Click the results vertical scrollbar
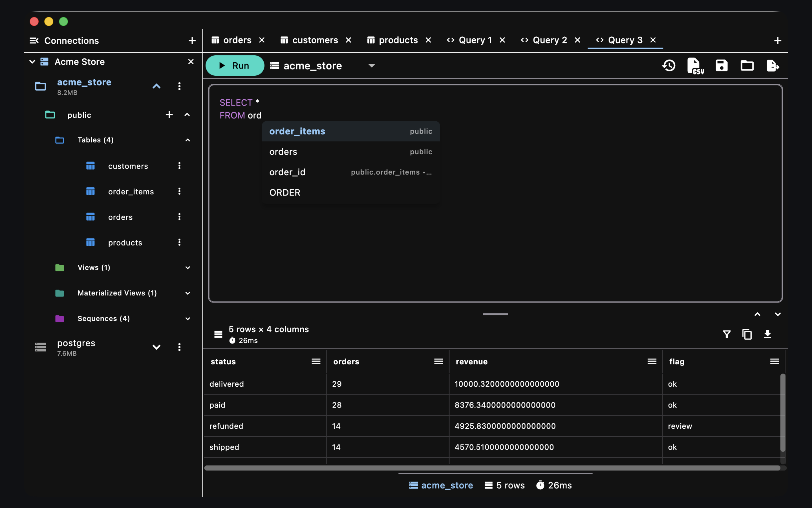812x508 pixels. (x=782, y=413)
